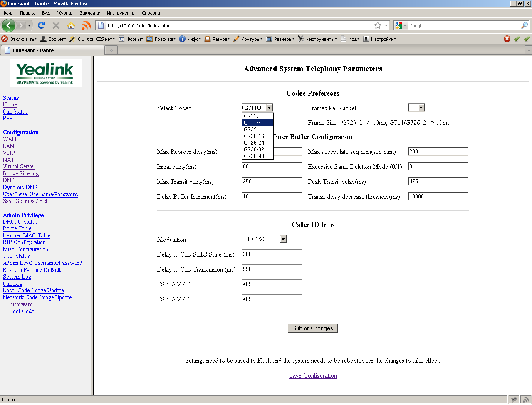Open the Call Status link
This screenshot has height=405, width=532.
(15, 111)
